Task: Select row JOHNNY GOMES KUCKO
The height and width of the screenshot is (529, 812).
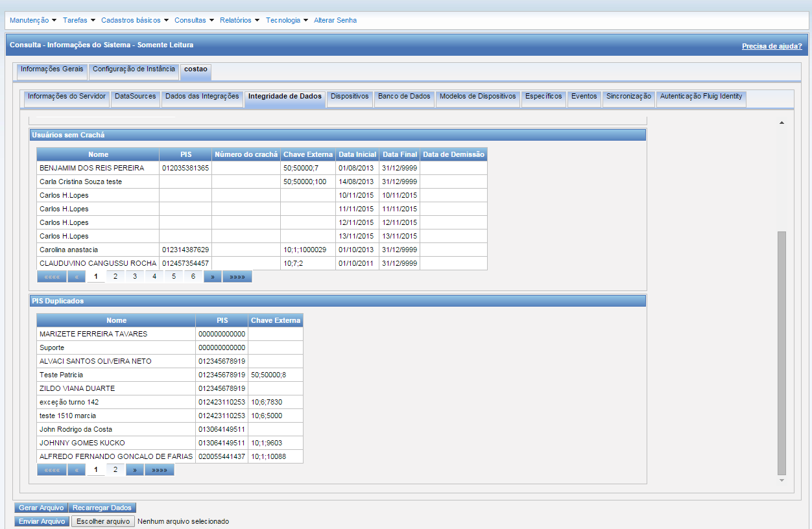Action: pyautogui.click(x=170, y=443)
